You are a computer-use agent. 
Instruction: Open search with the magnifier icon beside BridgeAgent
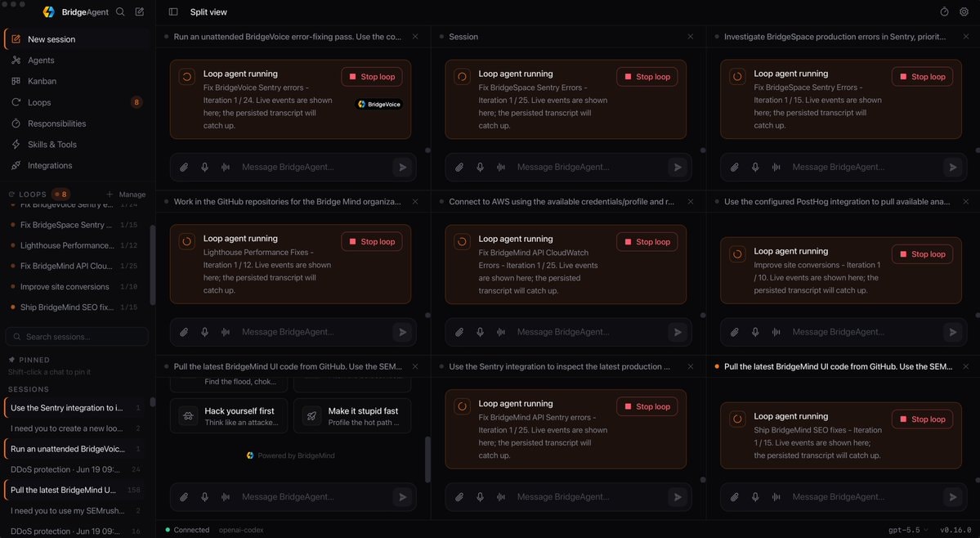coord(121,12)
